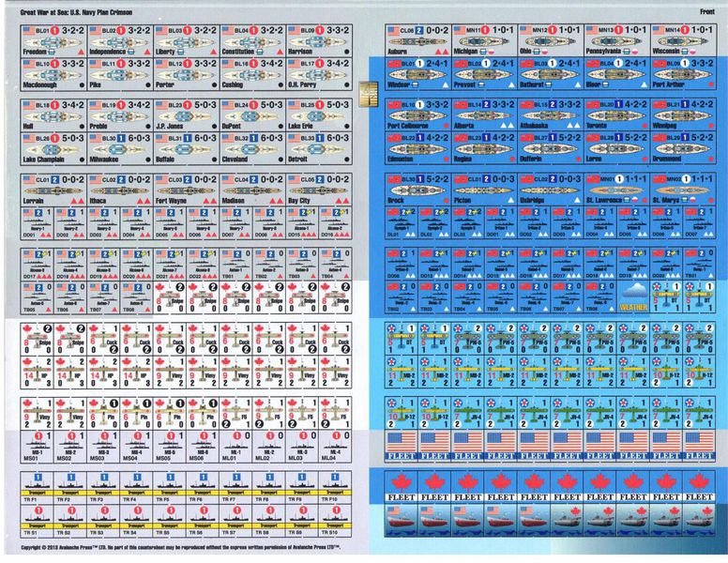Viewport: 728px width, 563px height.
Task: Click the Milwaukee ship counter
Action: [120, 148]
